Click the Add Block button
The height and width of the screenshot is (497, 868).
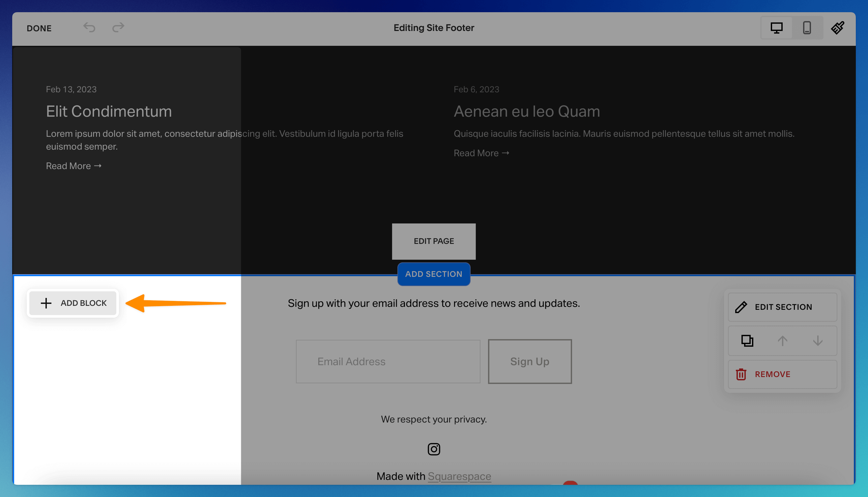pyautogui.click(x=73, y=303)
